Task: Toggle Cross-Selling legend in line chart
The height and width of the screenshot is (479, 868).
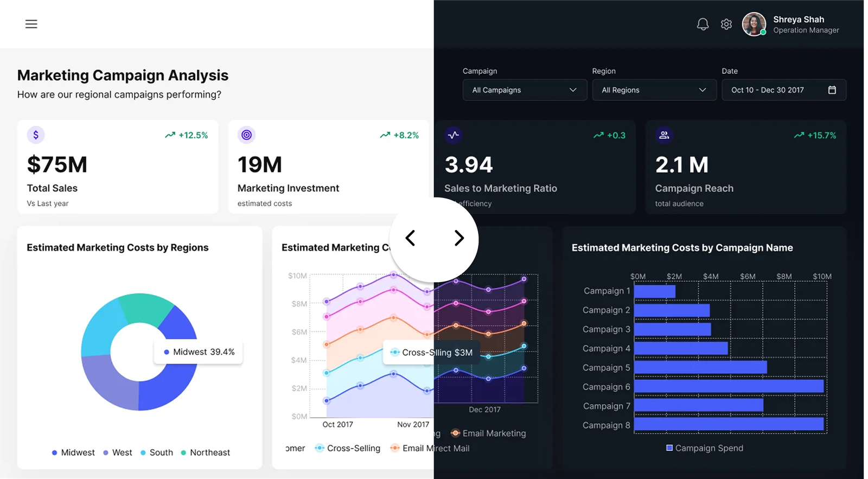Action: tap(348, 448)
